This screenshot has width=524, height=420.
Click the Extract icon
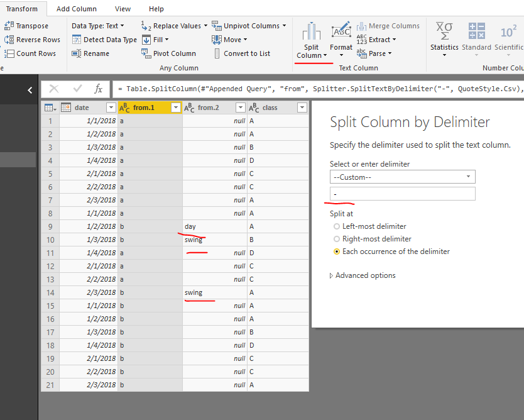click(362, 40)
